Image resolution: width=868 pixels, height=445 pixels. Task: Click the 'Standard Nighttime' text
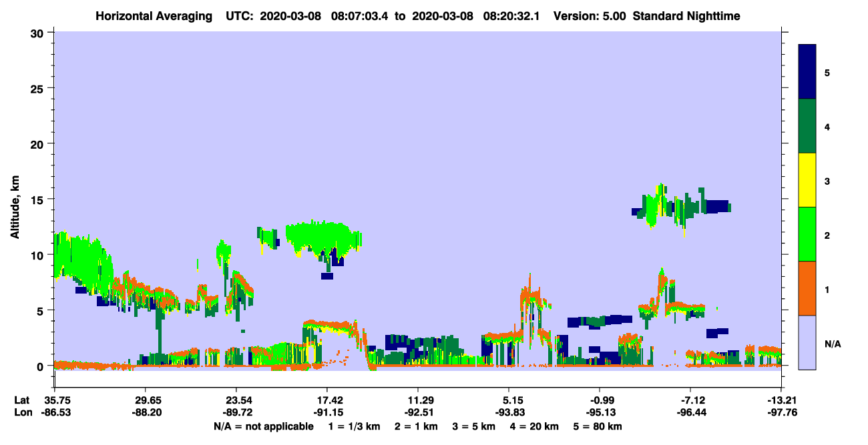pyautogui.click(x=686, y=16)
